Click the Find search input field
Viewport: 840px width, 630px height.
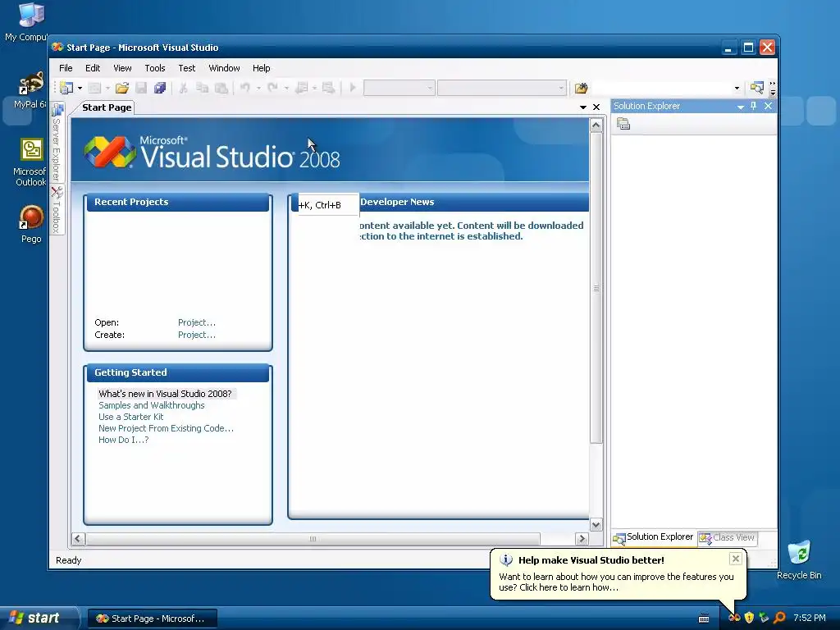[x=662, y=88]
